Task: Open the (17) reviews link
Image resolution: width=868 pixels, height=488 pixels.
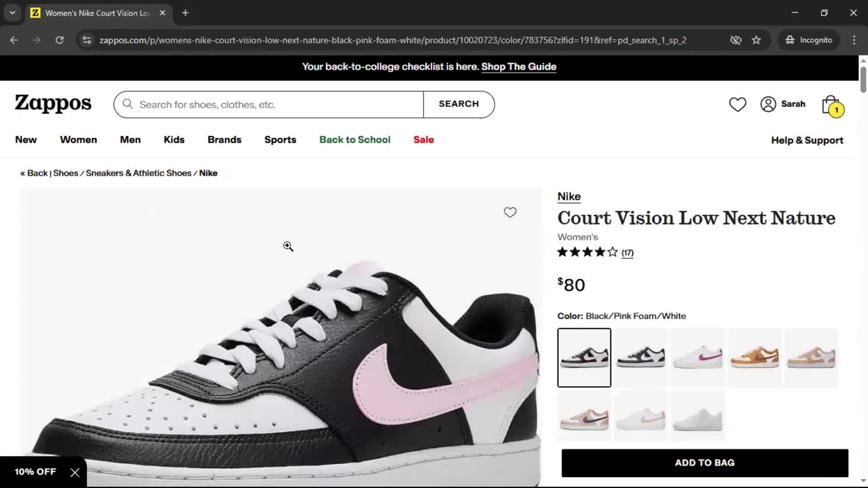Action: click(x=627, y=253)
